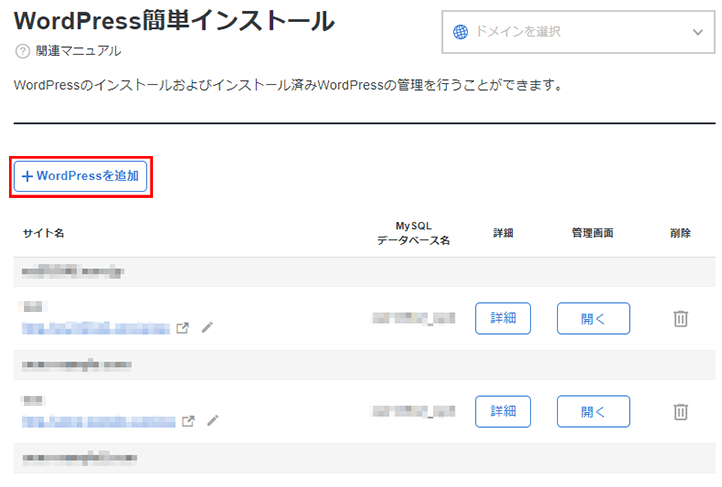Open the 関連マニュアル help link

coord(78,51)
